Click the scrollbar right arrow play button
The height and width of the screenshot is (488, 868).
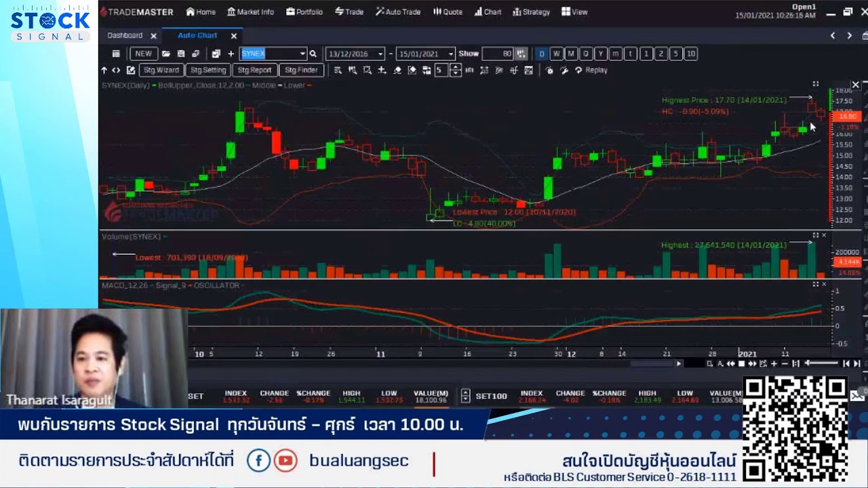click(679, 364)
